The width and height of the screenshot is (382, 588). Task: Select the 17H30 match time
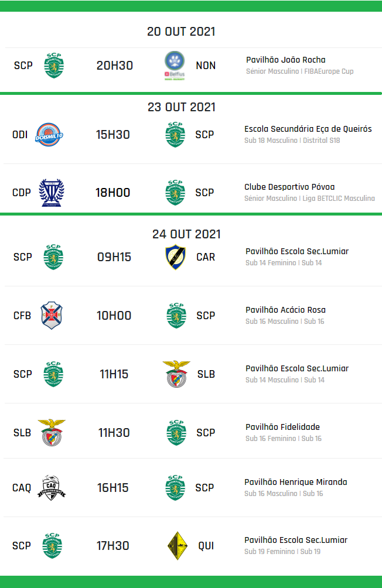(x=112, y=545)
